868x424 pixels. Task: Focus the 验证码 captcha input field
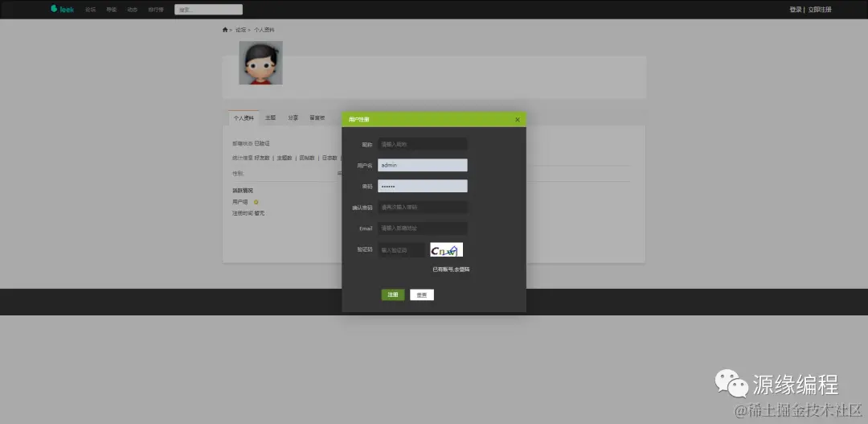click(x=402, y=250)
